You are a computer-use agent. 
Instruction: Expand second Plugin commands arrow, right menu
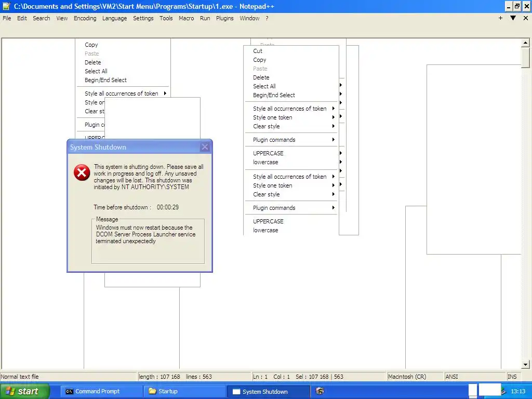(x=333, y=208)
